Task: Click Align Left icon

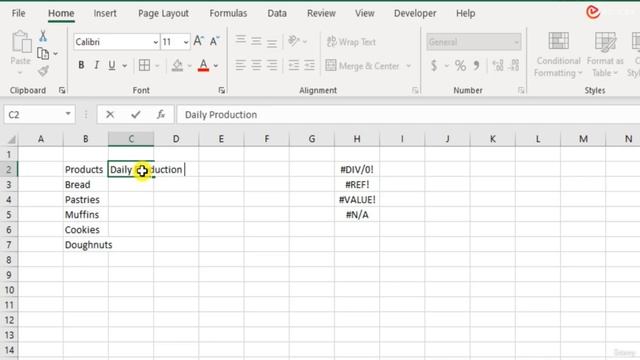Action: coord(240,65)
